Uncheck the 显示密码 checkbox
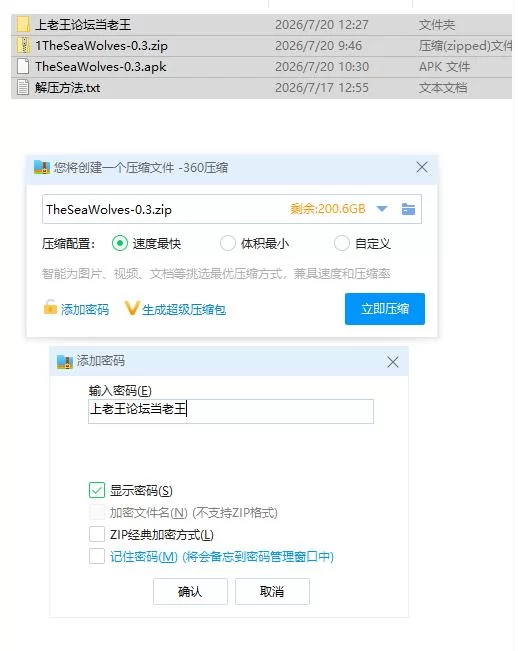Viewport: 518px width, 651px height. click(97, 490)
